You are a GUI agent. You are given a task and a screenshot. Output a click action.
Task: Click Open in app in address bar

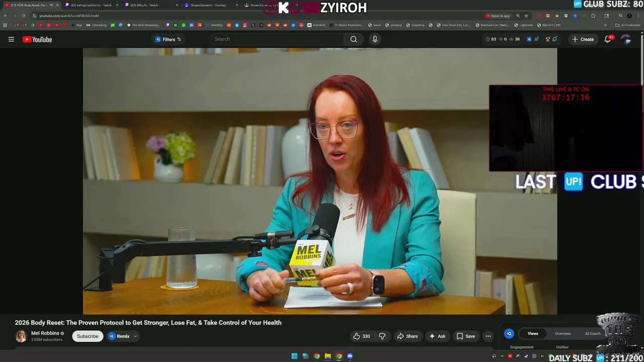tap(498, 16)
